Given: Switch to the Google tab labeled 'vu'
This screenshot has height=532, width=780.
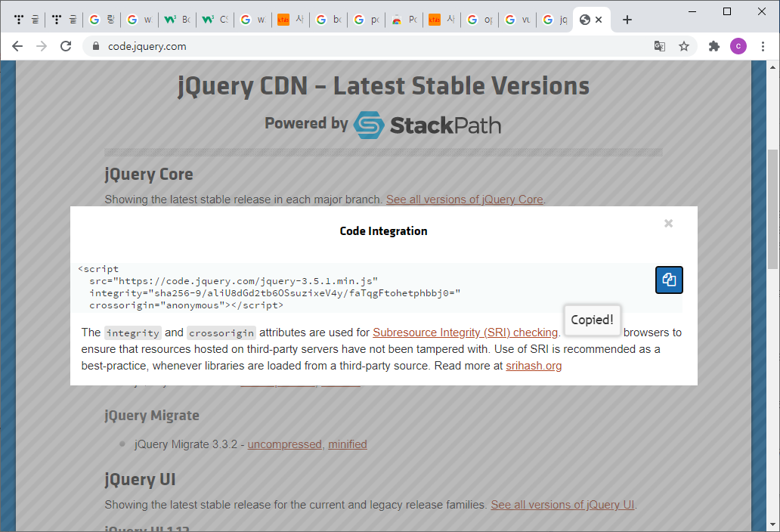Looking at the screenshot, I should pyautogui.click(x=517, y=20).
